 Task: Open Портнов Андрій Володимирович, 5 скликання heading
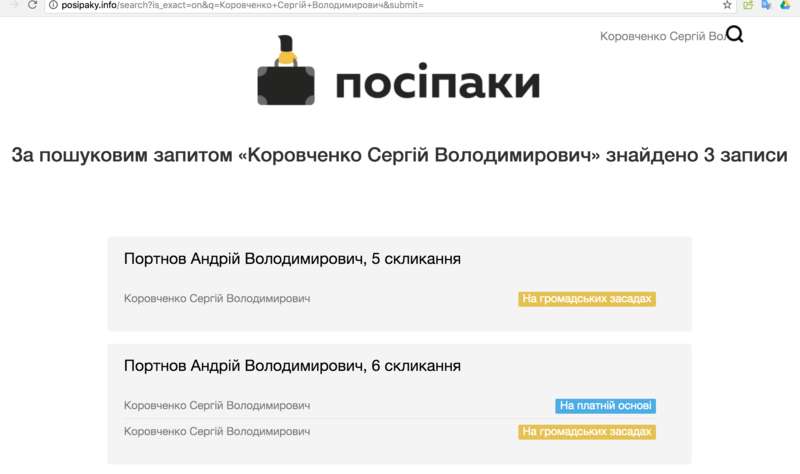click(x=292, y=259)
